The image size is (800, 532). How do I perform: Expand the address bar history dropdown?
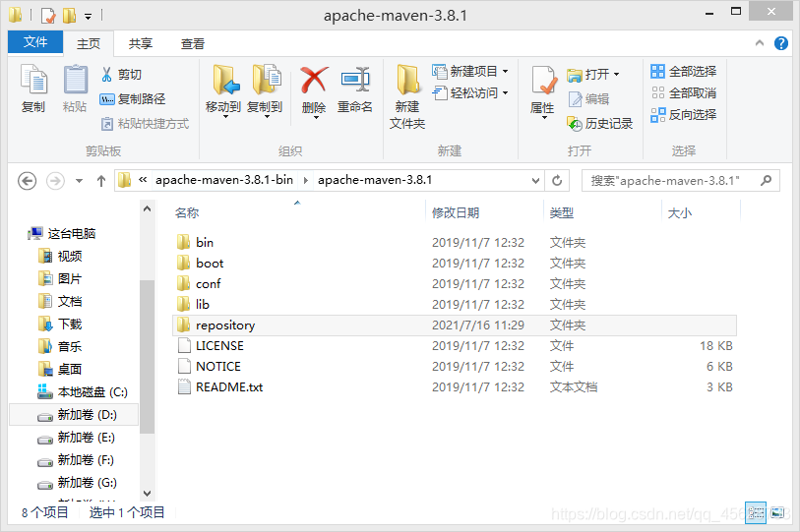tap(535, 181)
